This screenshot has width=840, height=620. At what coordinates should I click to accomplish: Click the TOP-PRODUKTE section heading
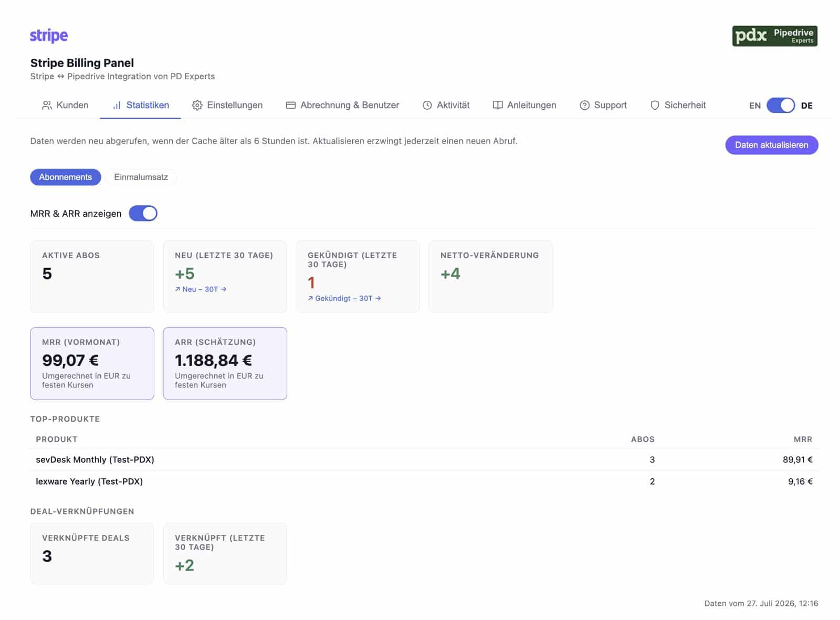[65, 419]
